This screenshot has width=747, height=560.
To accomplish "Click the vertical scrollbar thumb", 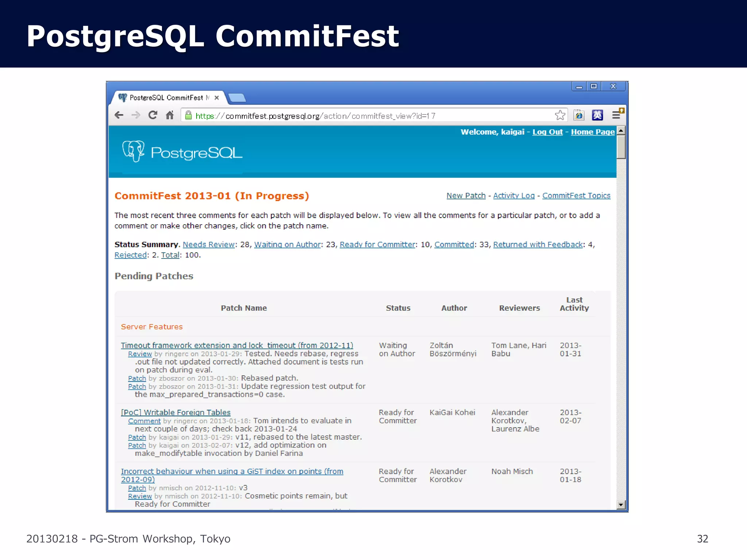I will tap(621, 147).
